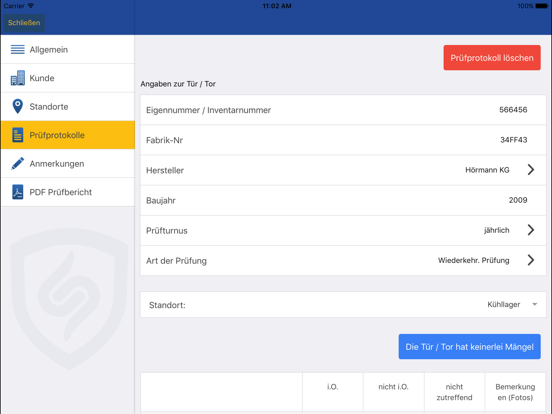Click the Allgemein list icon

(18, 49)
